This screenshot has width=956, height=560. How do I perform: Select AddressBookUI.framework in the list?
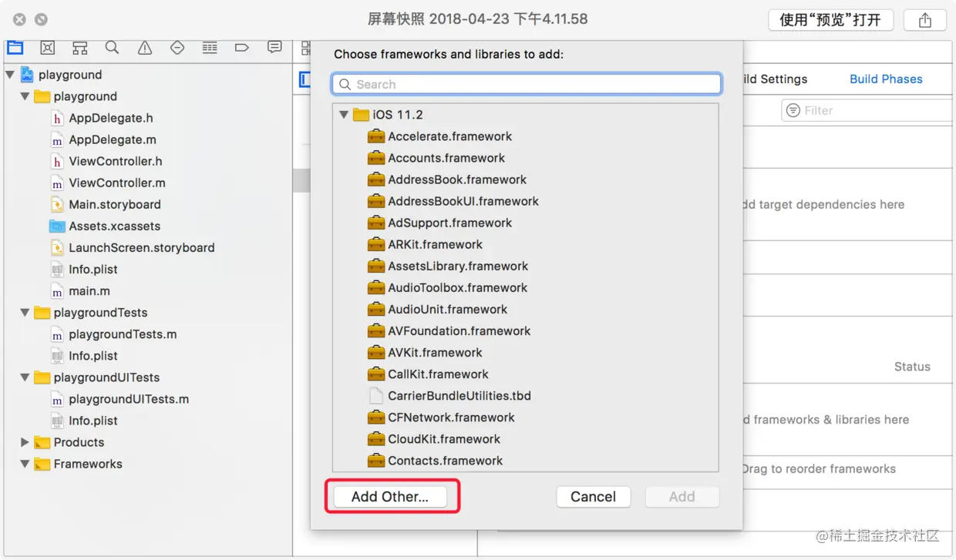coord(463,201)
